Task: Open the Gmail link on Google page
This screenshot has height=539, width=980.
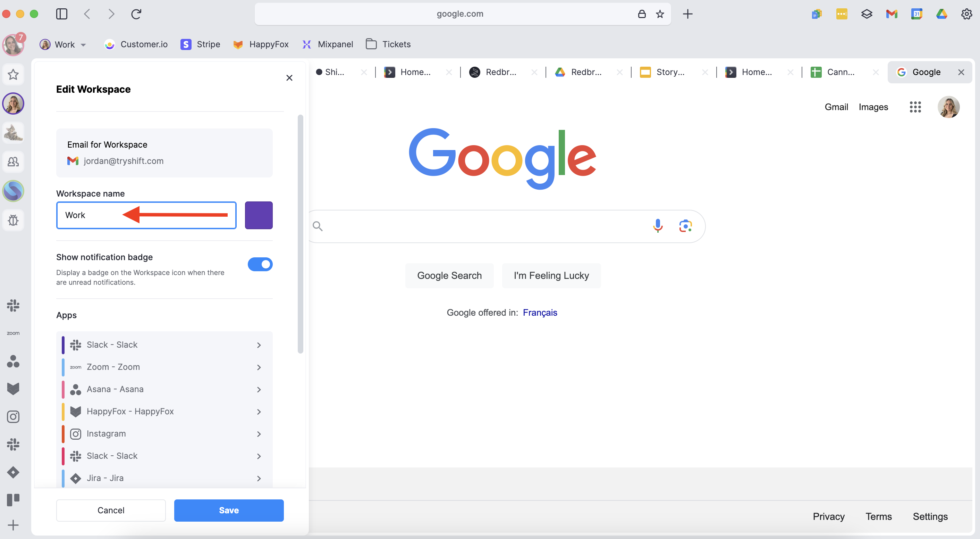Action: click(x=836, y=107)
